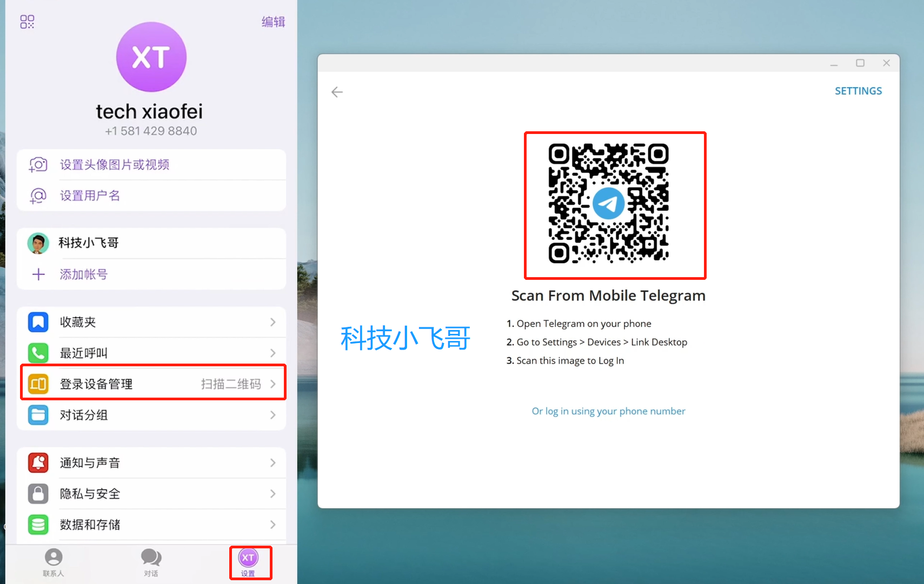Click the 通知与声音 bell icon
Screen dimensions: 924x584
click(x=38, y=462)
